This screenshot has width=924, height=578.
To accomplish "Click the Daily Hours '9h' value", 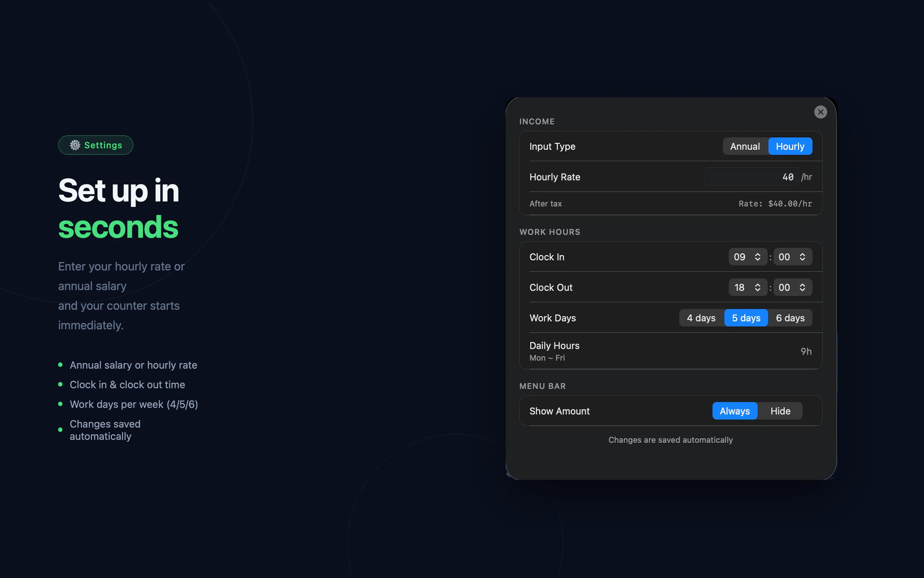I will coord(806,351).
